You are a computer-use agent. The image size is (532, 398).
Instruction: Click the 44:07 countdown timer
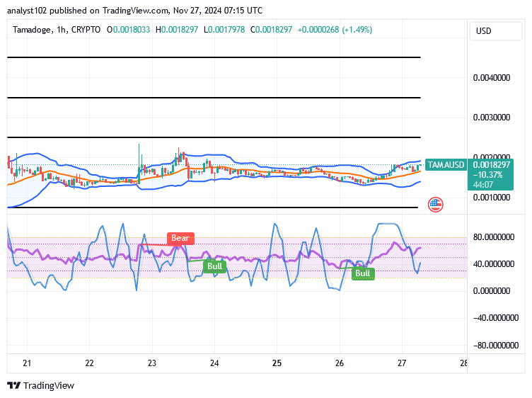[x=482, y=185]
